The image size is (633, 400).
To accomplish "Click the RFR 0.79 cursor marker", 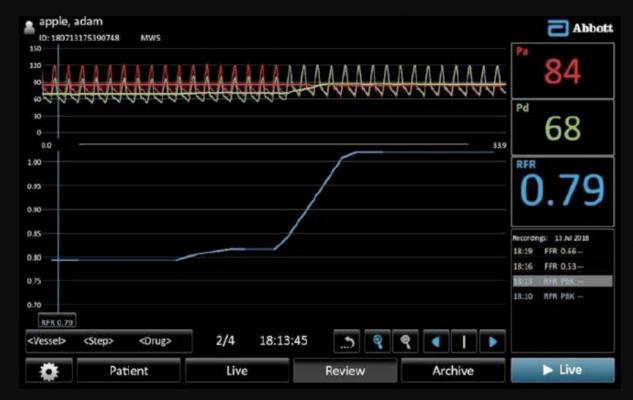I will coord(57,321).
